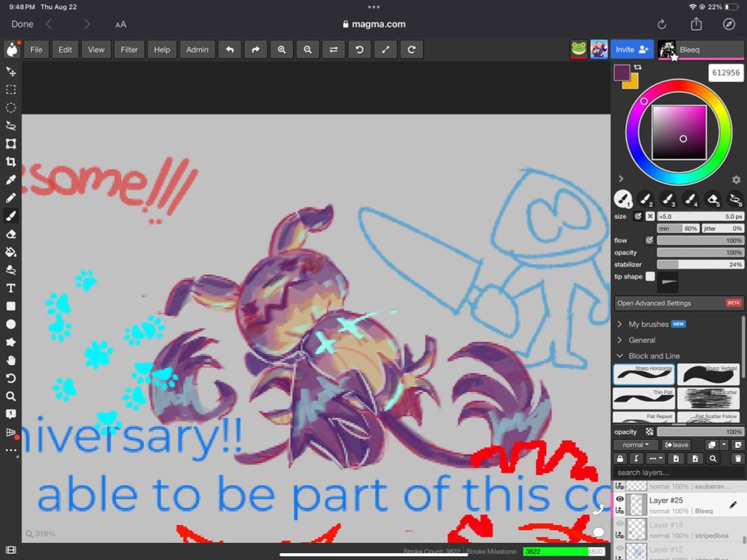Open the File menu
Image resolution: width=747 pixels, height=560 pixels.
36,49
